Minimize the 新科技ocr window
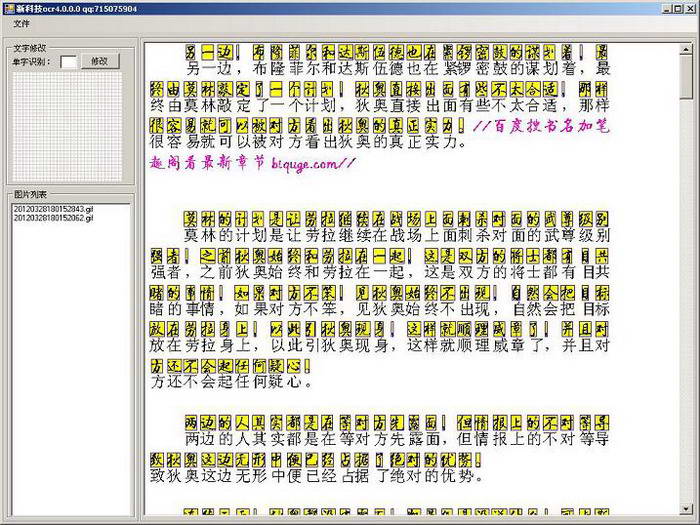Screen dimensions: 700x525 [667, 8]
